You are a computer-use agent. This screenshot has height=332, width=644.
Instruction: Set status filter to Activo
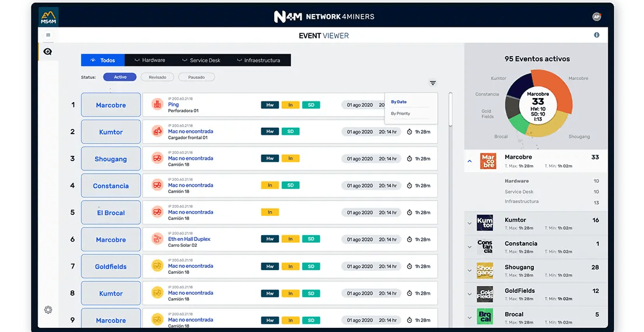click(x=120, y=77)
